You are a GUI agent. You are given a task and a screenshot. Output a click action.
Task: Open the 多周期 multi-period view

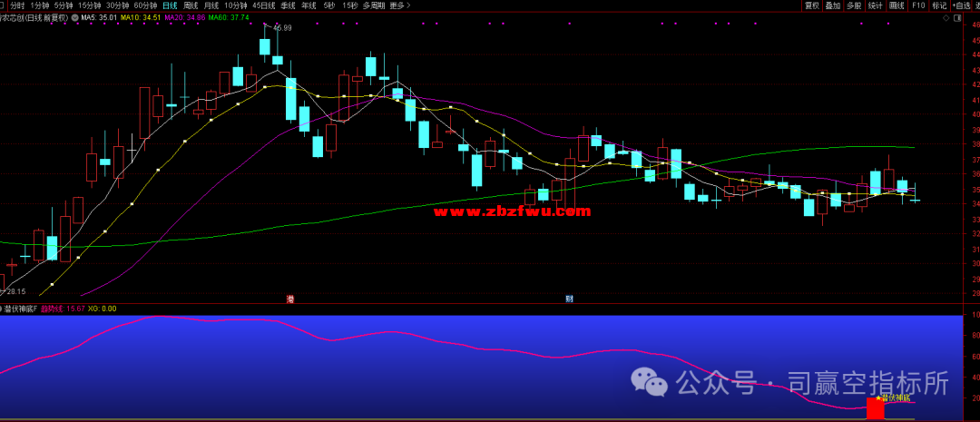pyautogui.click(x=373, y=5)
